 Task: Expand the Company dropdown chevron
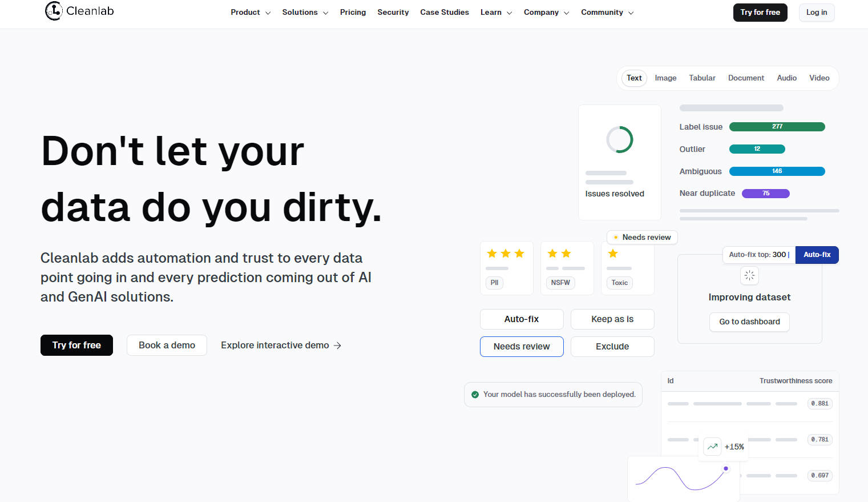pos(566,13)
